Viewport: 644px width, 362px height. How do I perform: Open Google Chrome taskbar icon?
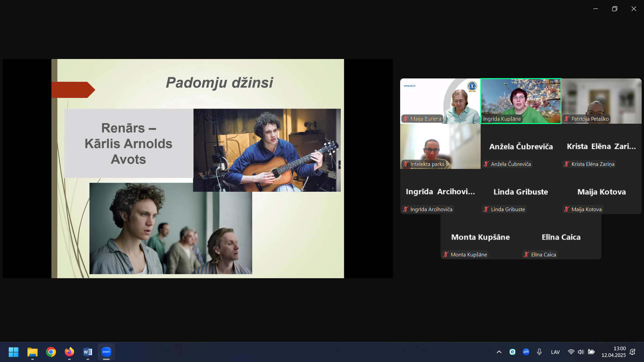(51, 352)
